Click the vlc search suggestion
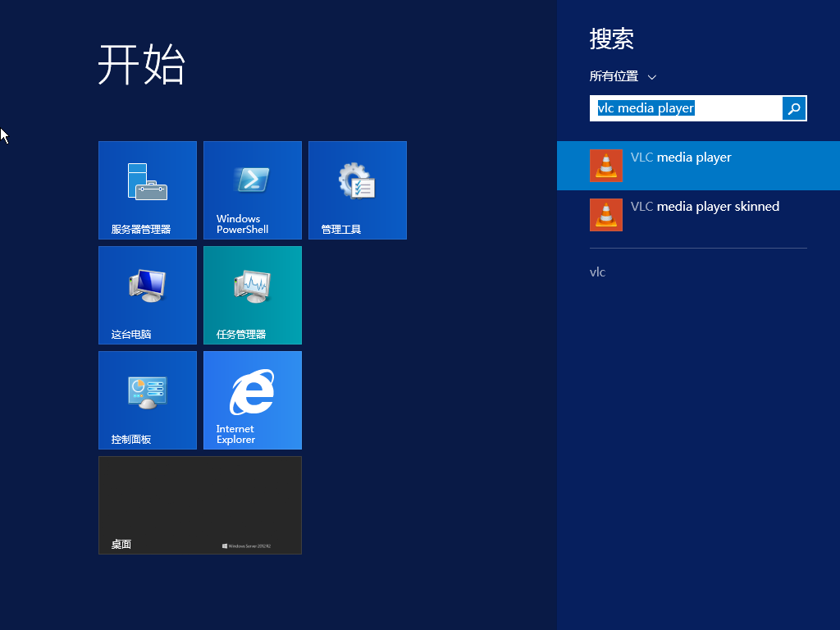840x630 pixels. pos(597,272)
